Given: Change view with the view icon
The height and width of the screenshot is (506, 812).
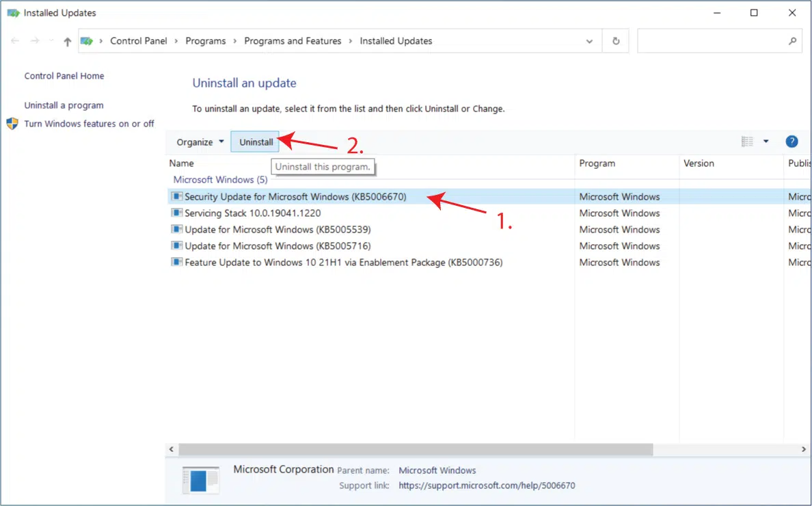Looking at the screenshot, I should point(747,142).
